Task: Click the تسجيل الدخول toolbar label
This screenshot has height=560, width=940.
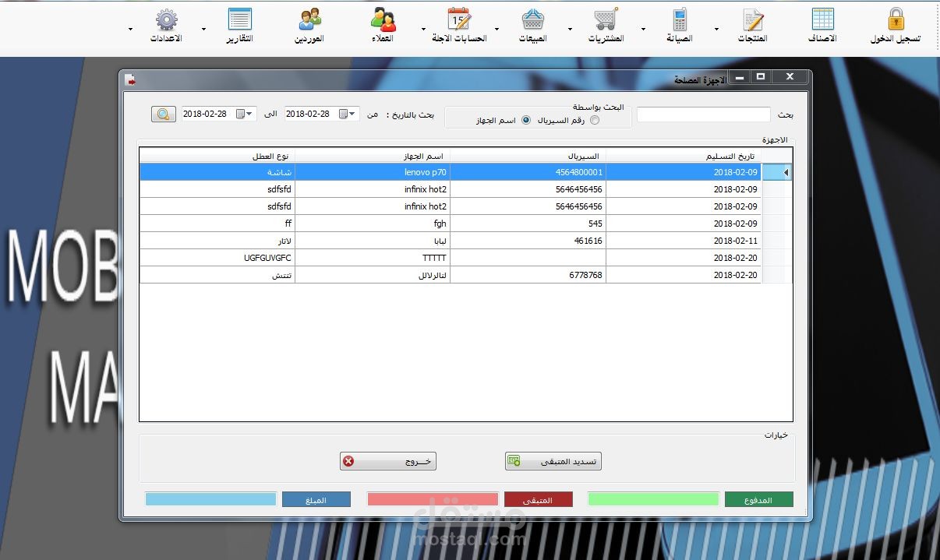Action: (x=896, y=39)
